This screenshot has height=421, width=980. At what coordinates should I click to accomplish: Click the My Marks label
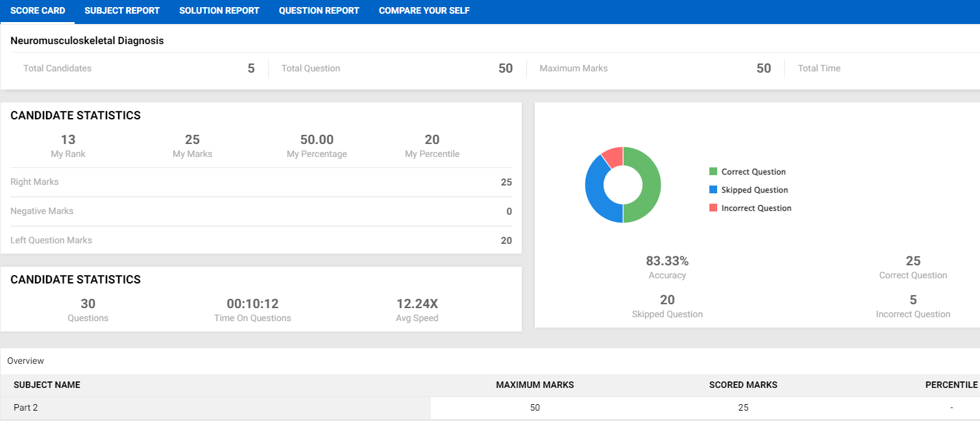coord(192,154)
